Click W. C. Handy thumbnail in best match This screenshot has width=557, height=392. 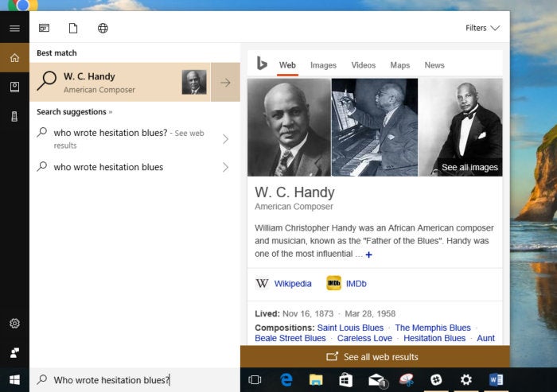(x=194, y=82)
